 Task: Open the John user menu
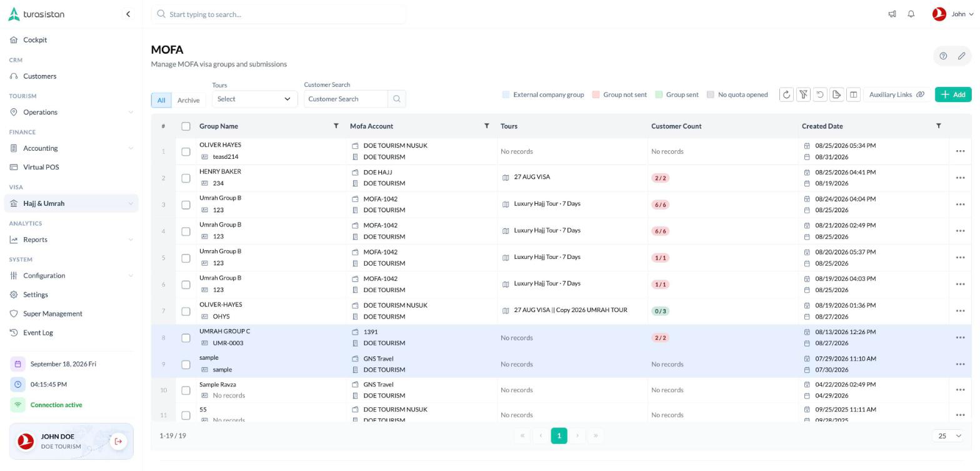coord(953,14)
